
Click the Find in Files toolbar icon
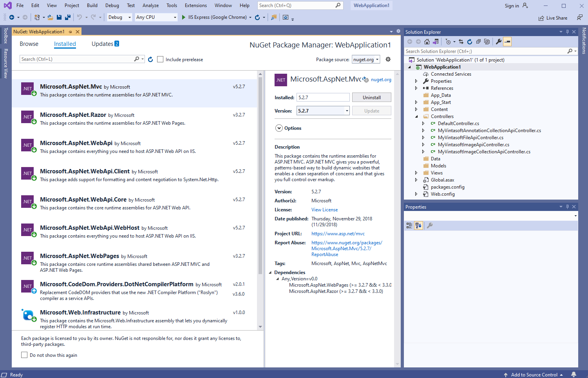pos(274,17)
